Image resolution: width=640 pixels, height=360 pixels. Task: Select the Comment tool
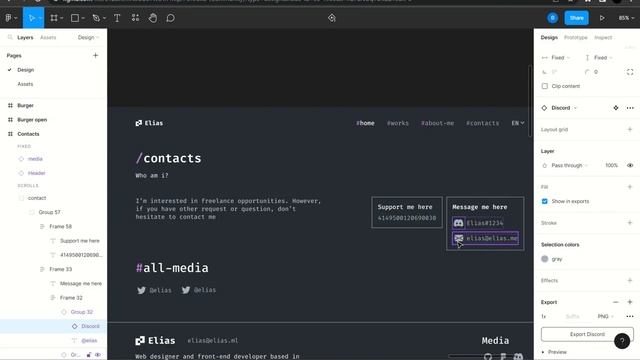(x=171, y=18)
